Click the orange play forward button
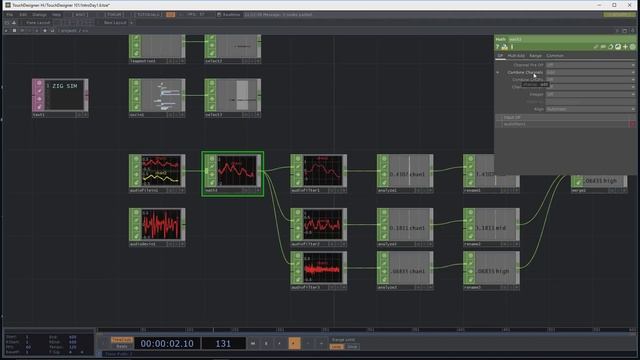640x360 pixels. point(294,344)
